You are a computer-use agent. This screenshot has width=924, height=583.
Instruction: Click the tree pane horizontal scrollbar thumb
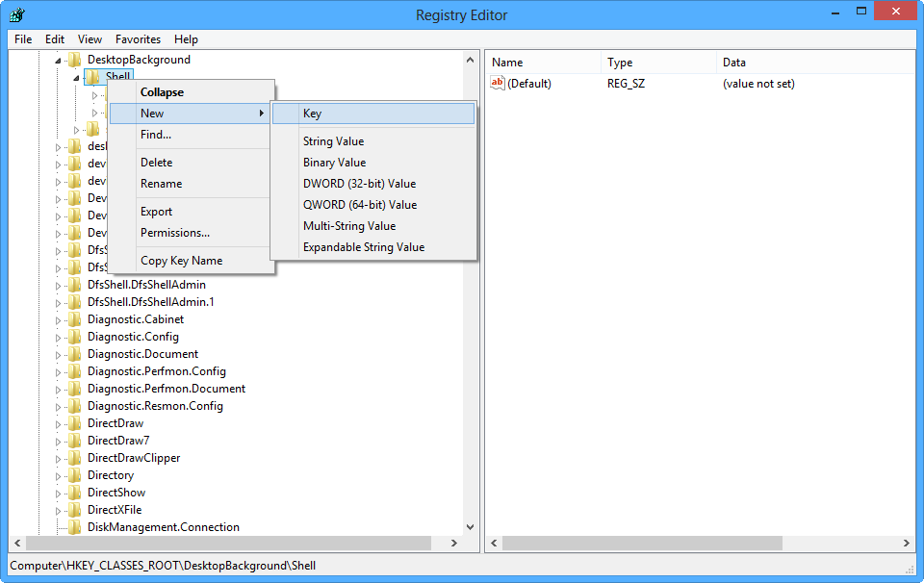point(229,543)
